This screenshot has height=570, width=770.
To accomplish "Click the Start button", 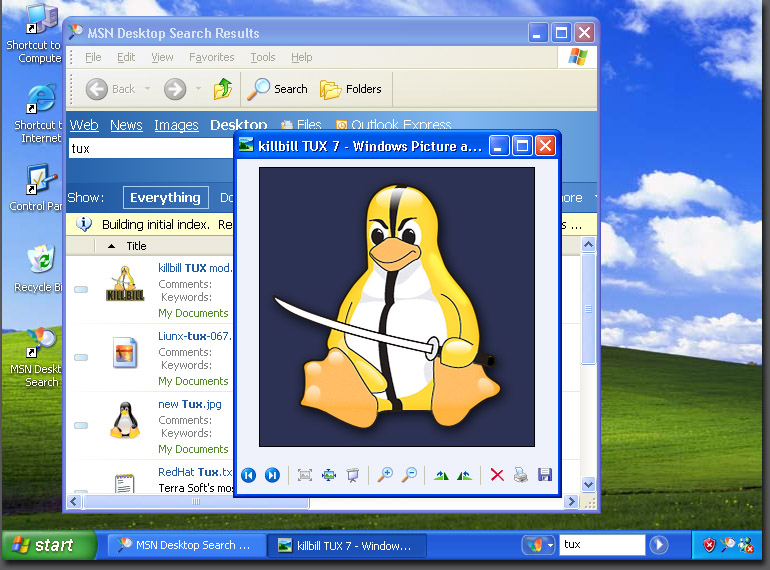I will pyautogui.click(x=48, y=545).
